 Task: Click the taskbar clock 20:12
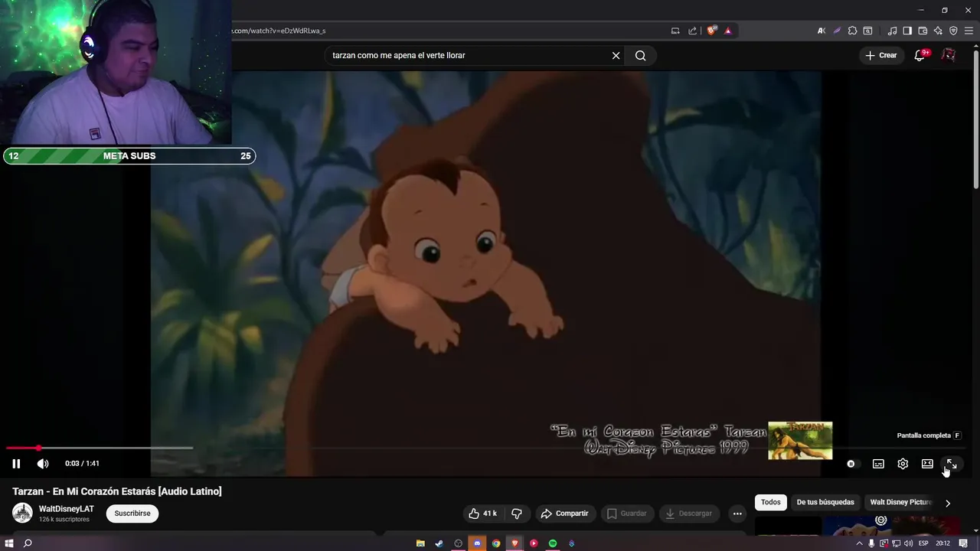pos(942,543)
